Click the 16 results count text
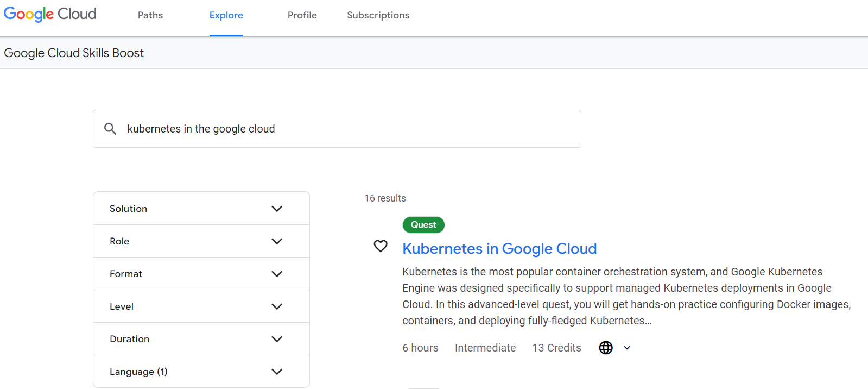This screenshot has height=389, width=868. point(385,198)
